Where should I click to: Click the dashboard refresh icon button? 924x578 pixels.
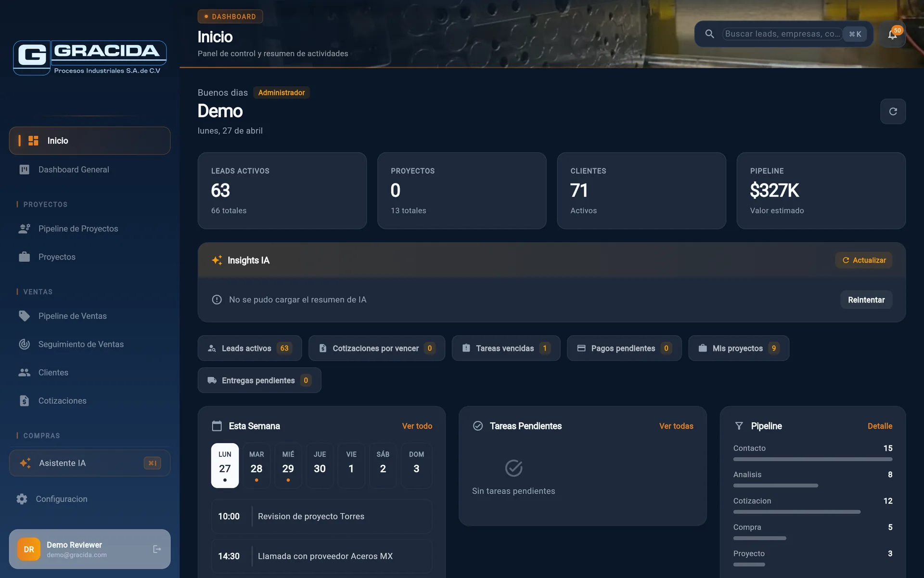point(893,111)
